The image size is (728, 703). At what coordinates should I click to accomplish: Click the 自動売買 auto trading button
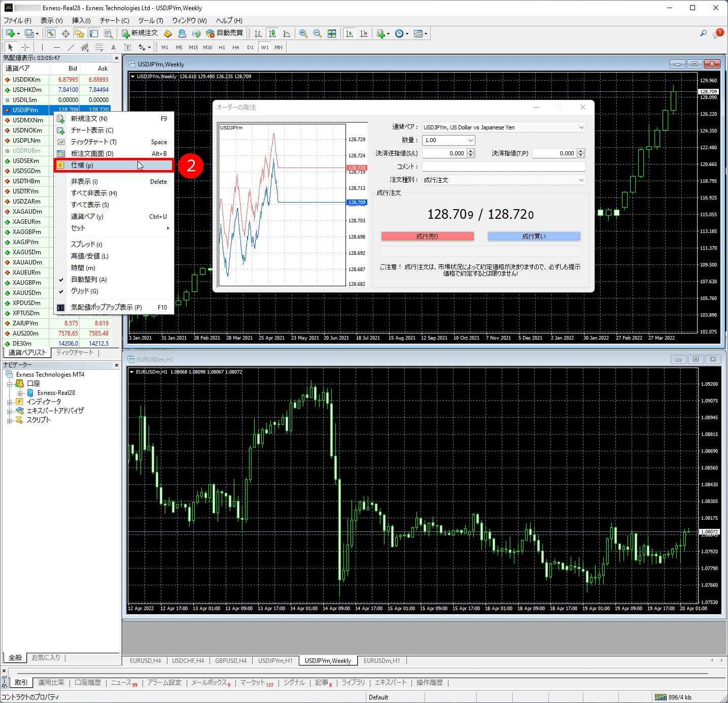225,34
